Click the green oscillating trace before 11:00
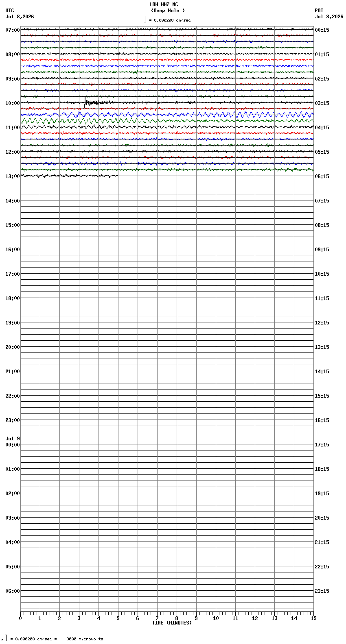The image size is (346, 644). (167, 121)
